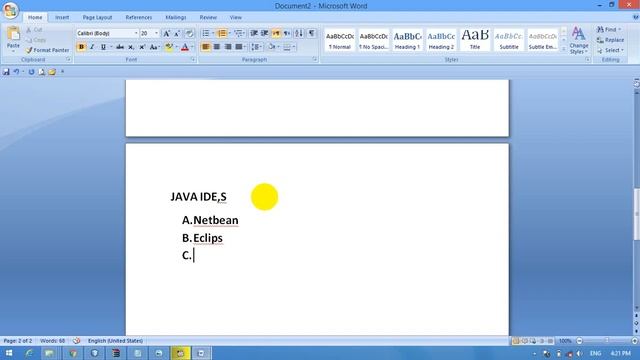640x360 pixels.
Task: Click the font color A icon
Action: [x=185, y=47]
